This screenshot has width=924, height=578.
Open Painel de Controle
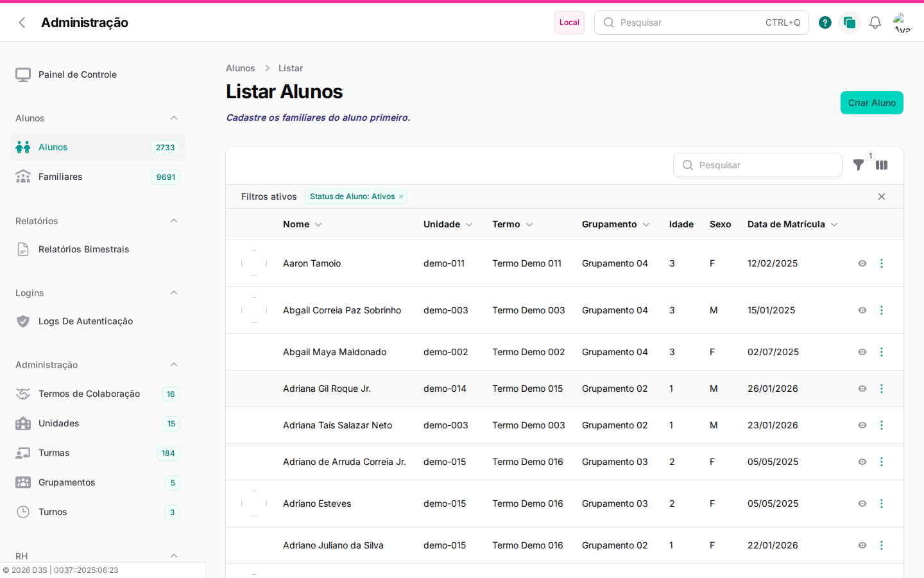coord(98,74)
